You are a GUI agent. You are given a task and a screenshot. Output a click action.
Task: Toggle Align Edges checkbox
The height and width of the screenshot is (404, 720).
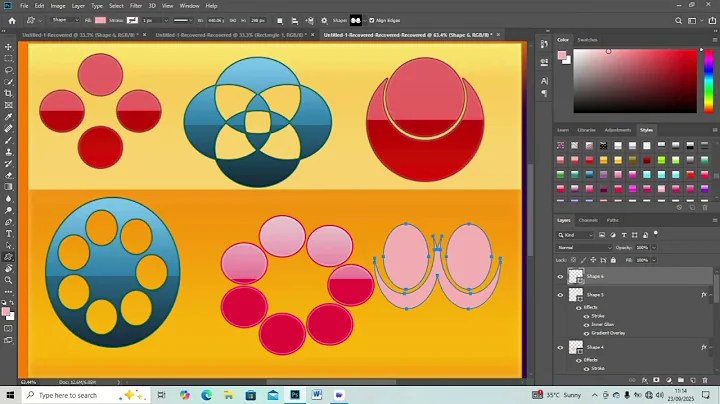tap(371, 21)
